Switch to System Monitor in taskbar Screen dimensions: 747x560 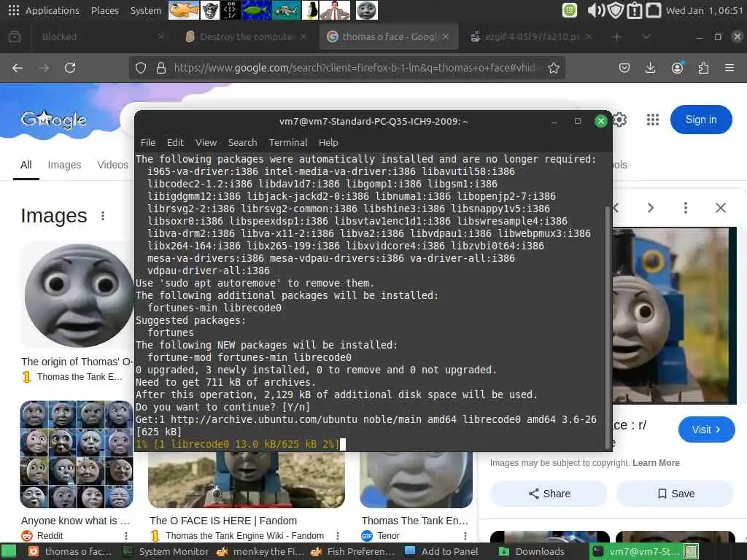point(166,551)
